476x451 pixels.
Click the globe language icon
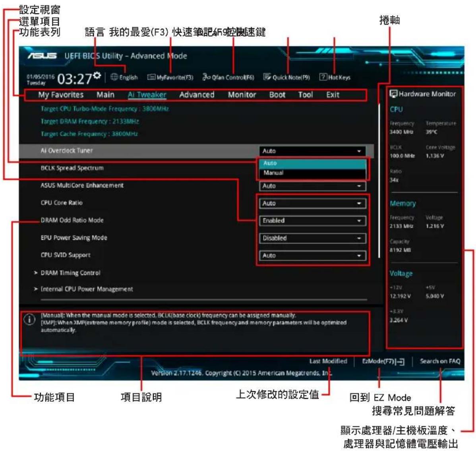tap(114, 77)
